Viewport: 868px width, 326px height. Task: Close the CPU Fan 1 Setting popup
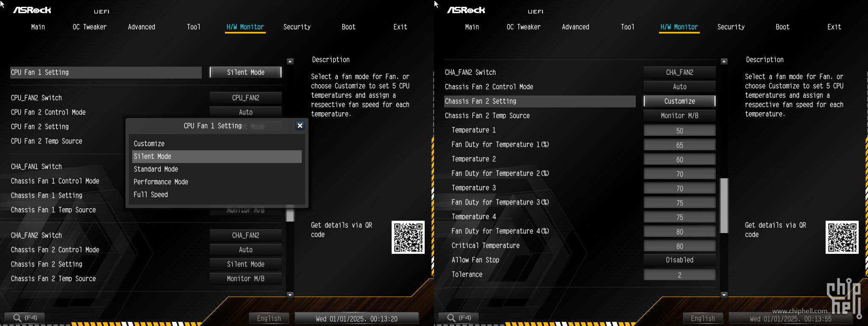300,126
